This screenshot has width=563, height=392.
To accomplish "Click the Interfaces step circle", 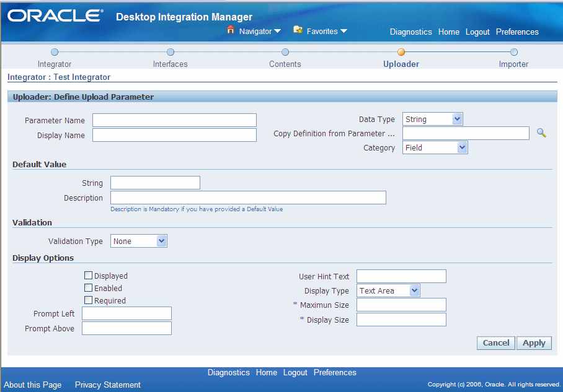I will pyautogui.click(x=171, y=52).
